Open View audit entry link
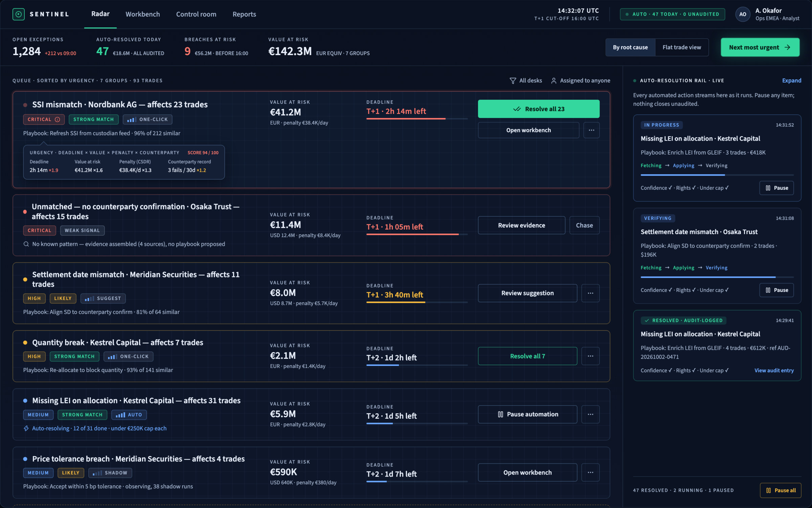Image resolution: width=812 pixels, height=508 pixels. point(774,371)
